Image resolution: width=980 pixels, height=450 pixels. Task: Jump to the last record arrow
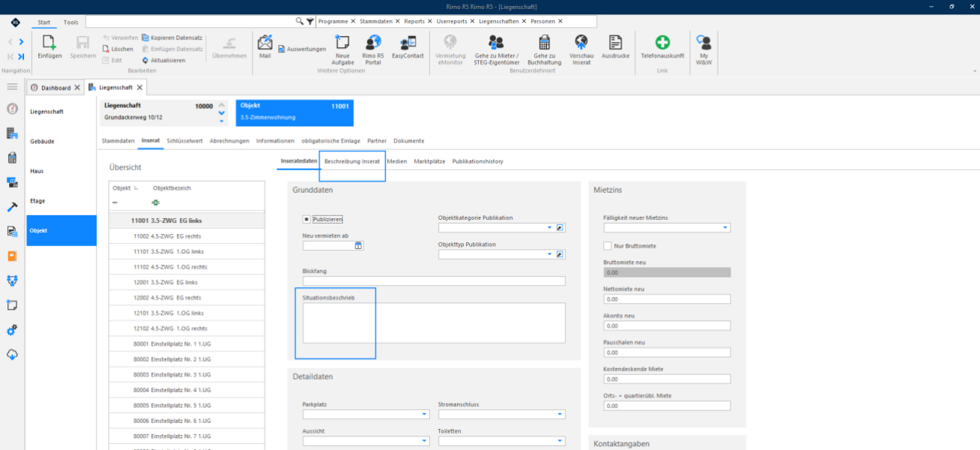(22, 56)
